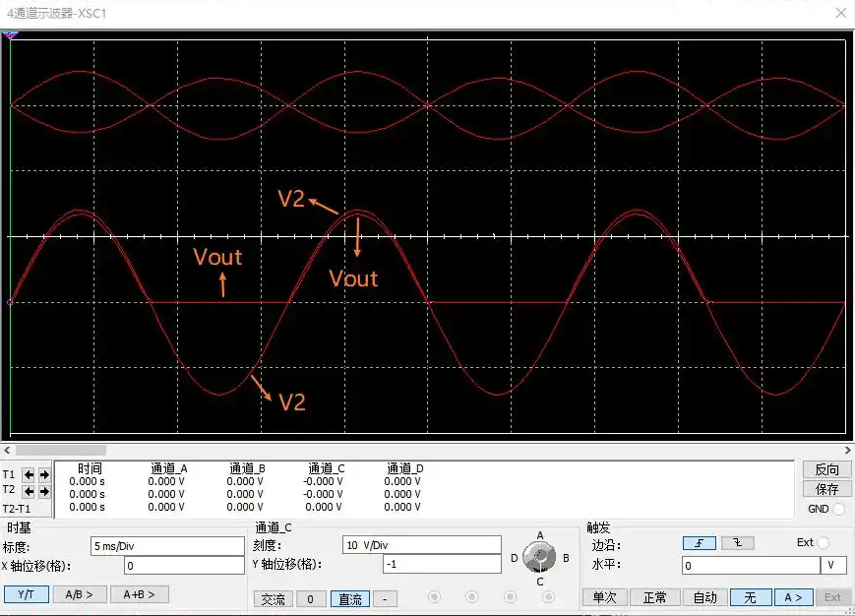Click the T2-T1 row's 时间 value 0.000 s
The width and height of the screenshot is (855, 616).
pyautogui.click(x=87, y=507)
